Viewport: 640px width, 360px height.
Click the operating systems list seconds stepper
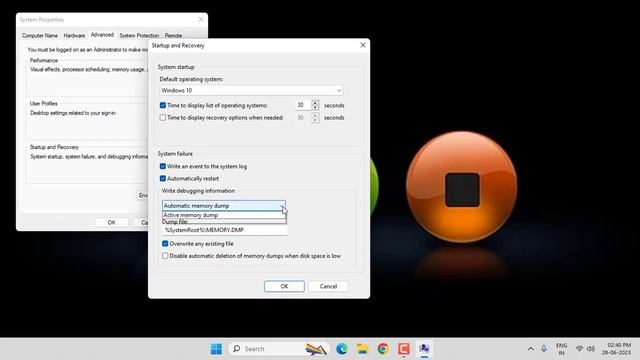pyautogui.click(x=315, y=105)
